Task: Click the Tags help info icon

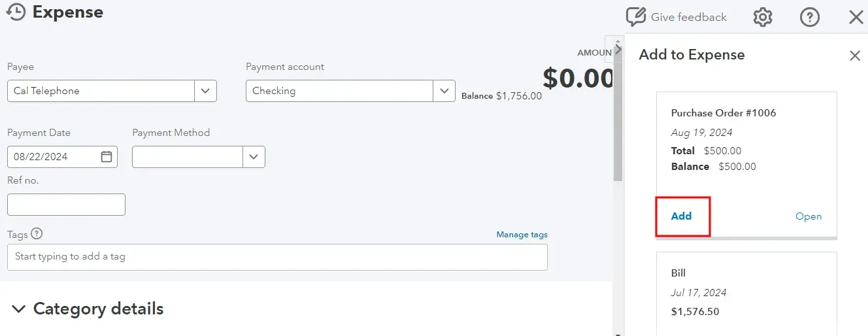Action: (37, 233)
